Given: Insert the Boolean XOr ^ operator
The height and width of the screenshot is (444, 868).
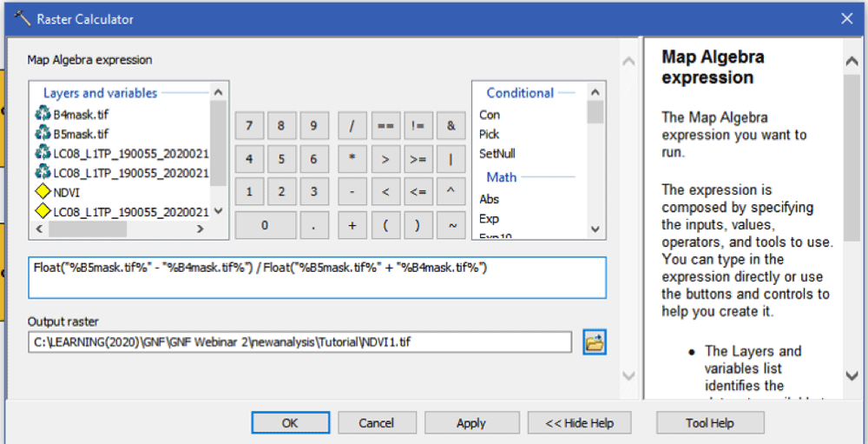Looking at the screenshot, I should pos(450,192).
